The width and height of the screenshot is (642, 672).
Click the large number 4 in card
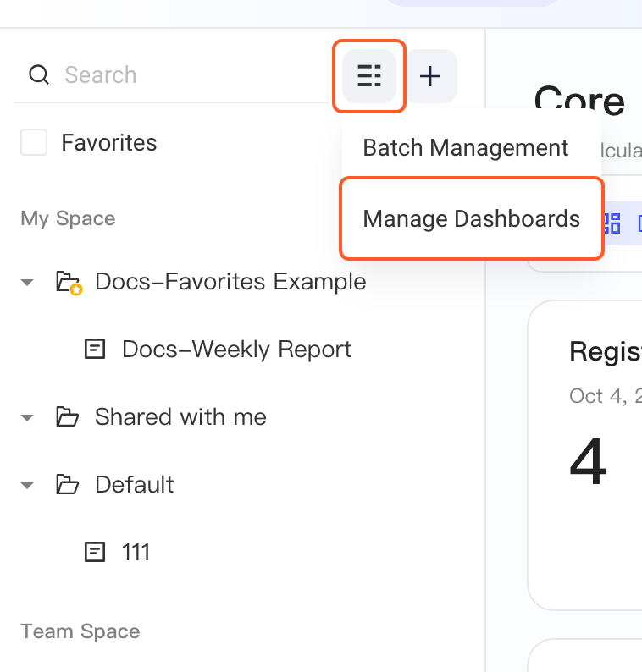coord(588,461)
